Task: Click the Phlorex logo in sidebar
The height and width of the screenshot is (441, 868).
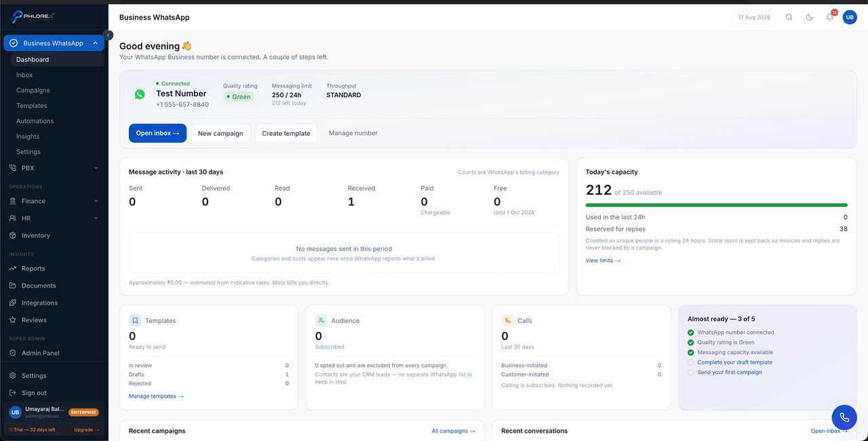Action: [x=33, y=17]
